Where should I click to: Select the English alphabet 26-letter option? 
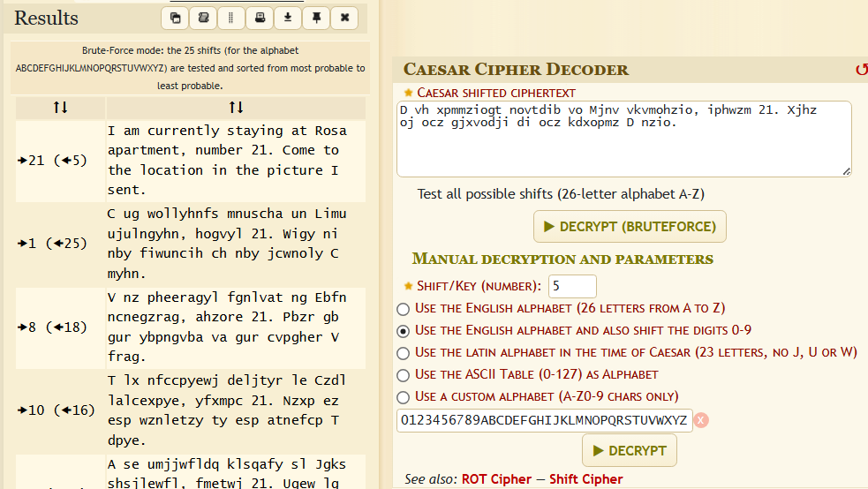click(x=404, y=309)
